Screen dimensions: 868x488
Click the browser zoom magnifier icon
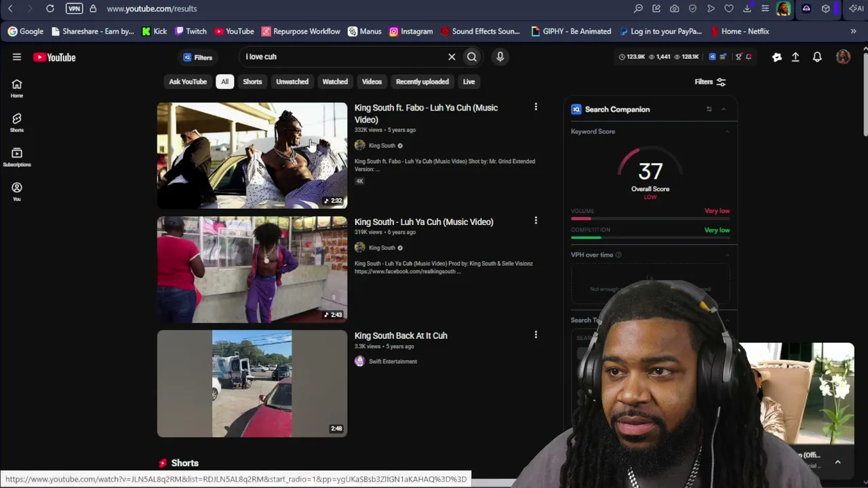tap(638, 9)
